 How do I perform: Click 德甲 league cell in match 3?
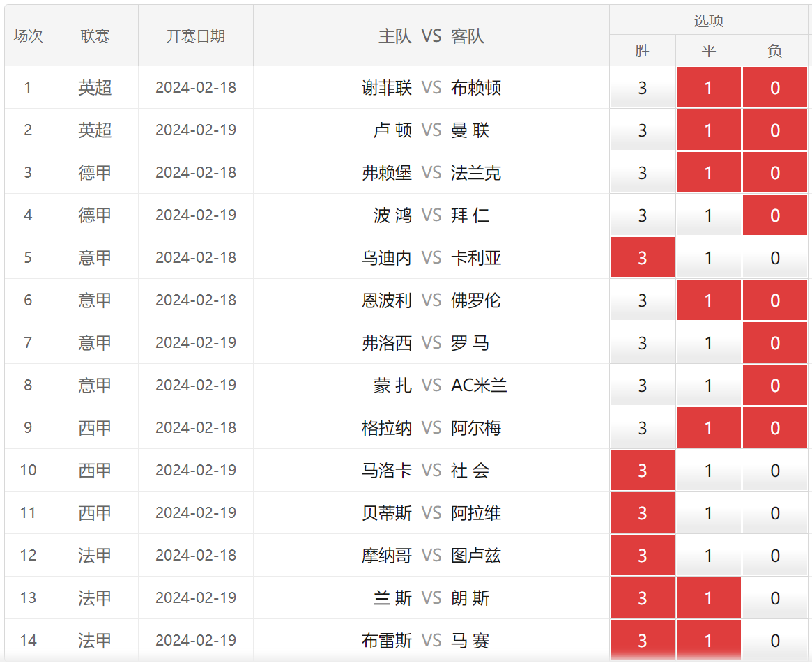pyautogui.click(x=95, y=172)
